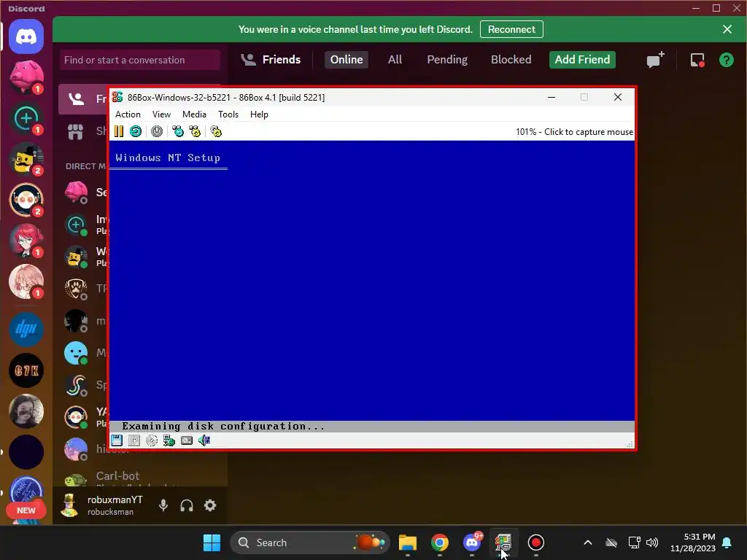Toggle deafen headphones in Discord user panel
The width and height of the screenshot is (747, 560).
[187, 505]
